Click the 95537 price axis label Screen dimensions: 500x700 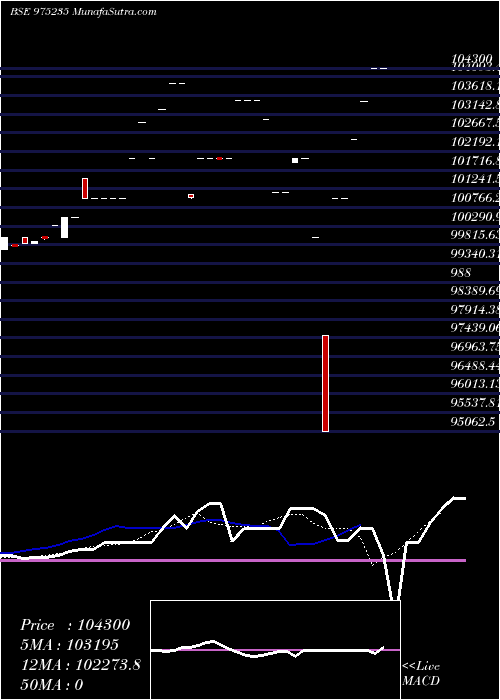[x=475, y=403]
